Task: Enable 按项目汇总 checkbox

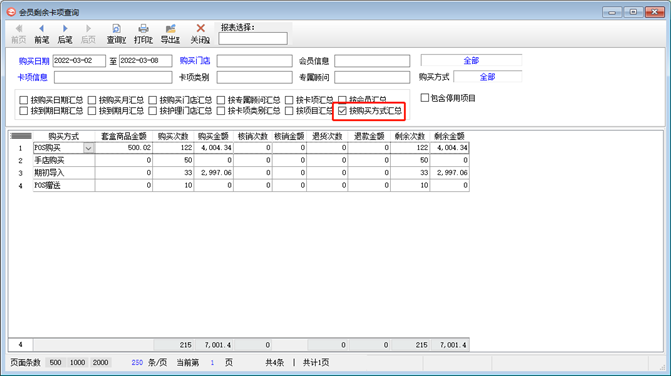Action: [x=289, y=111]
